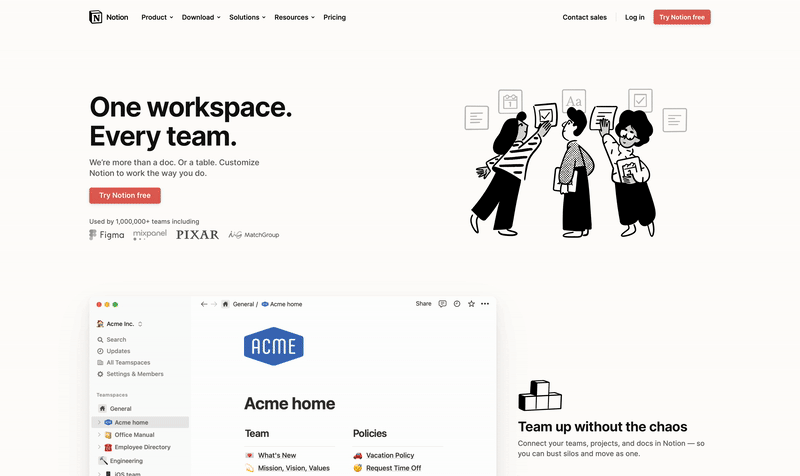This screenshot has width=800, height=476.
Task: Click the MatchGroup logo
Action: 254,235
